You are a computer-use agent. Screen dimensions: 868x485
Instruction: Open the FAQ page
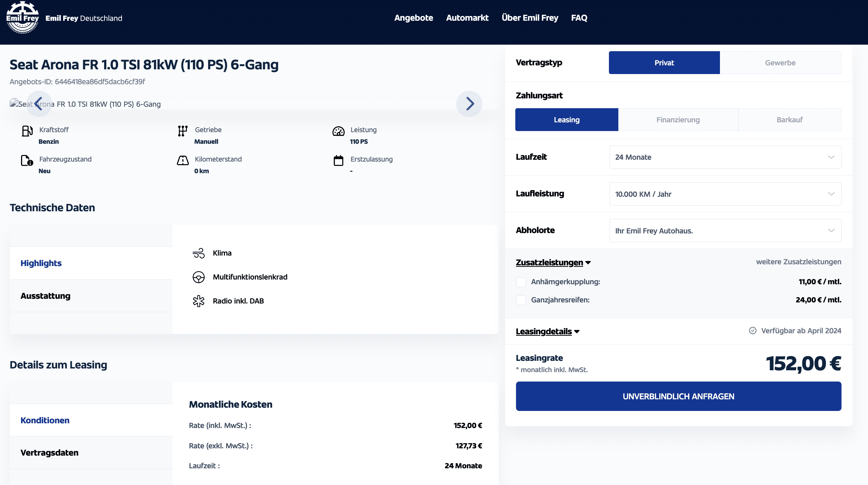click(x=579, y=18)
